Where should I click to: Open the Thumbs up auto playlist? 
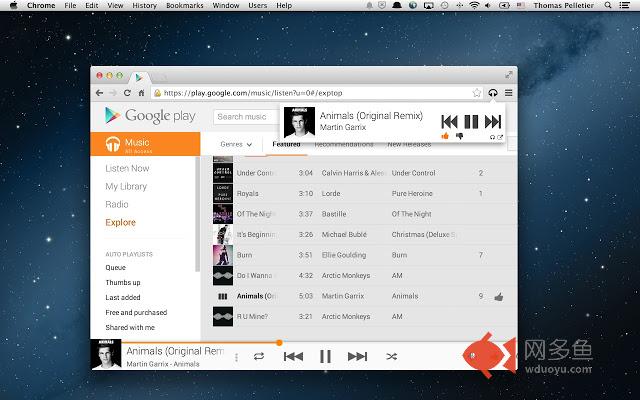[x=123, y=282]
